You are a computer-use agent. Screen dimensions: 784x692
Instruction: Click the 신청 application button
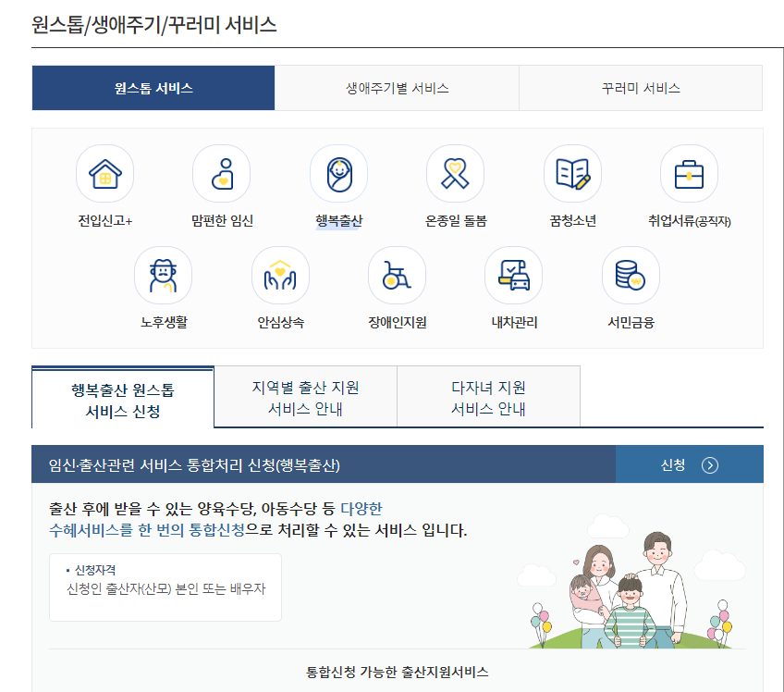tap(676, 464)
